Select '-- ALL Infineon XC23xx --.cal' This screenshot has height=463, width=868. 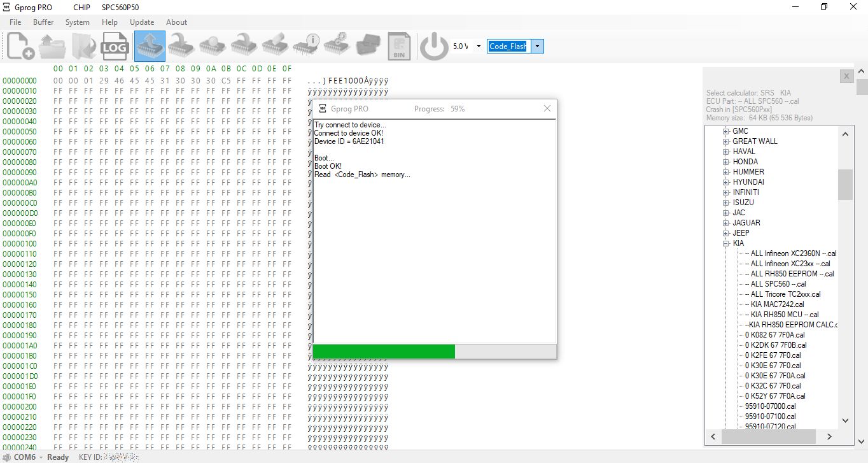tap(787, 264)
